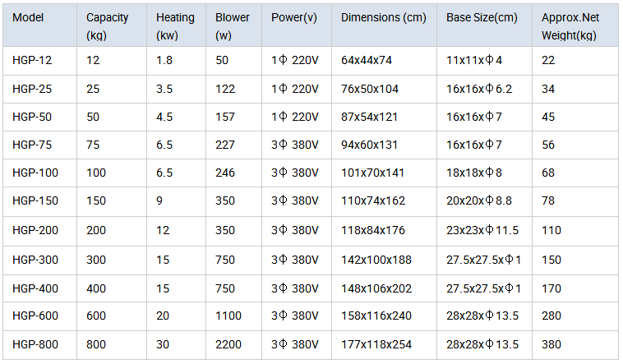623x364 pixels.
Task: Click net weight value 280
Action: point(551,316)
